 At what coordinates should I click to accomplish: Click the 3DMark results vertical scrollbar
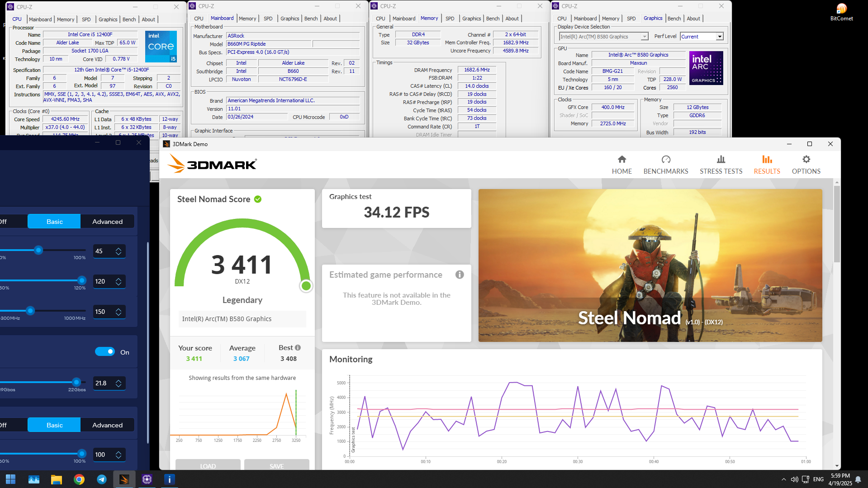point(837,224)
